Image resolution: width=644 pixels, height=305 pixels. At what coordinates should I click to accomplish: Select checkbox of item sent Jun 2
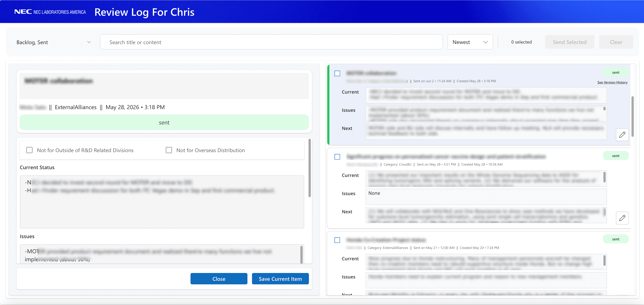pyautogui.click(x=337, y=73)
